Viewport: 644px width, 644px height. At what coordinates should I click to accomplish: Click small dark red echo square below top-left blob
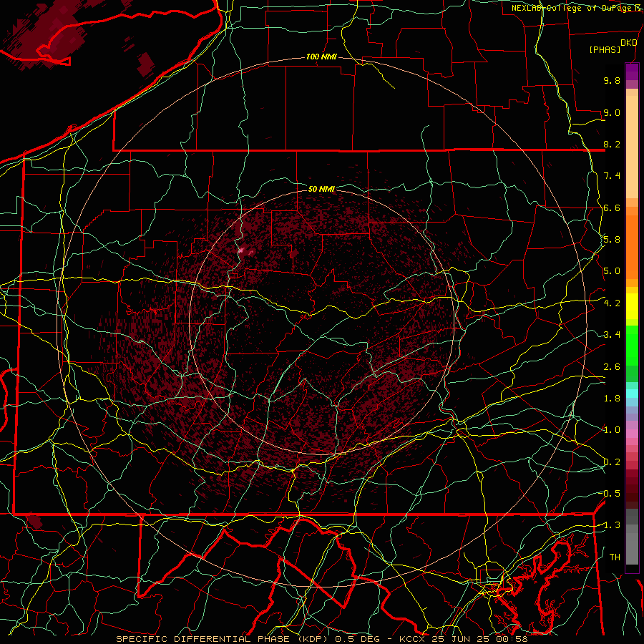click(145, 64)
